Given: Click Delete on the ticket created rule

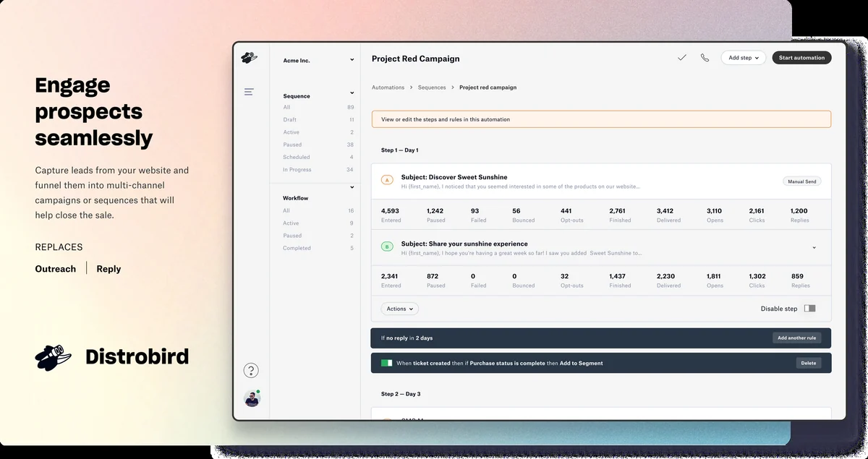Looking at the screenshot, I should point(809,363).
